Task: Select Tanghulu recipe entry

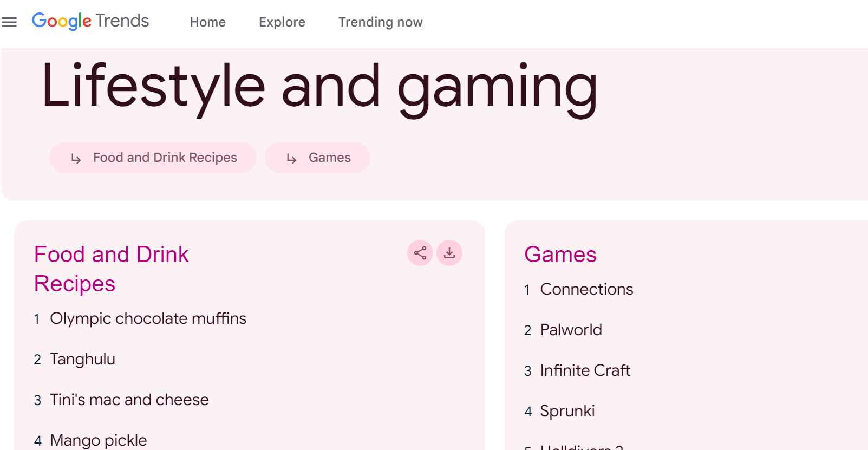Action: (82, 359)
